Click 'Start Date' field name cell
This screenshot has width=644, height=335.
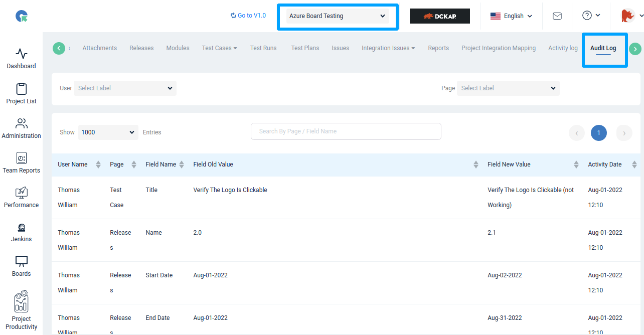[159, 275]
